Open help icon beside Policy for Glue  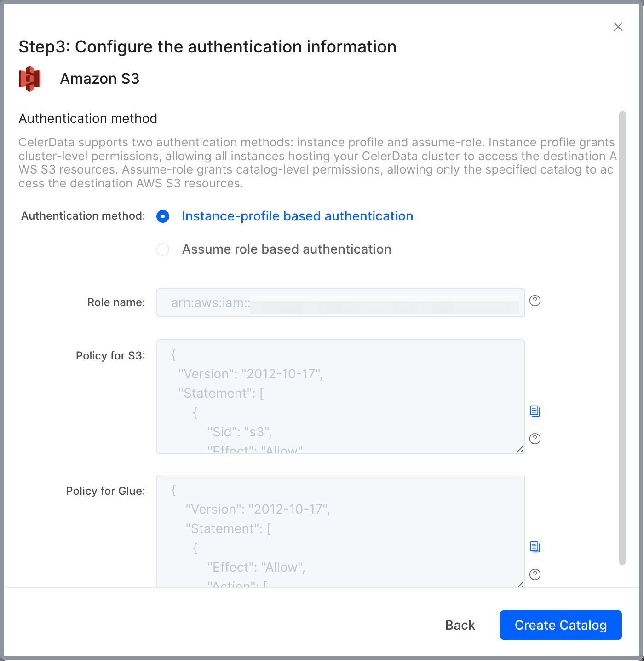(535, 574)
